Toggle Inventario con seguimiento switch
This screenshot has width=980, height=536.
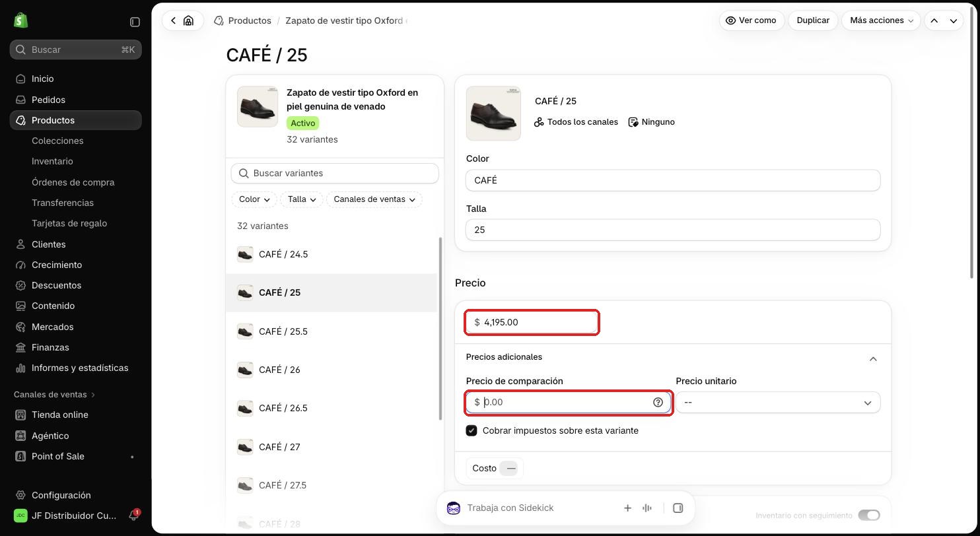click(868, 515)
